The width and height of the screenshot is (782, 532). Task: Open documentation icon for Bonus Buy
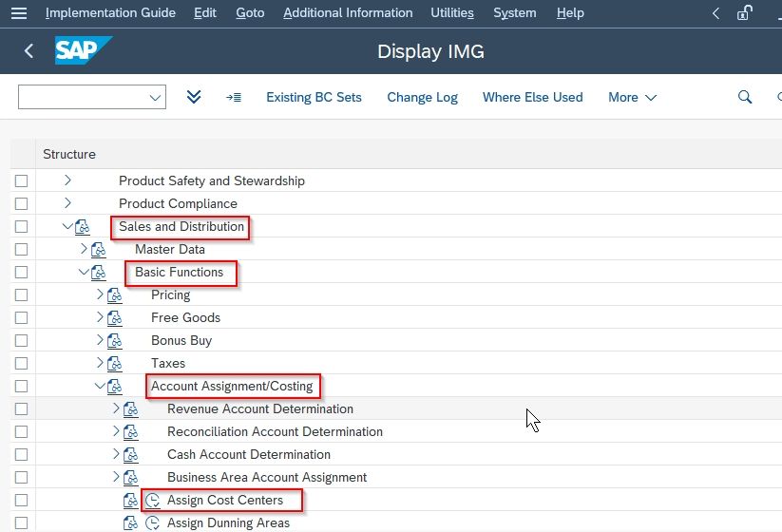115,341
